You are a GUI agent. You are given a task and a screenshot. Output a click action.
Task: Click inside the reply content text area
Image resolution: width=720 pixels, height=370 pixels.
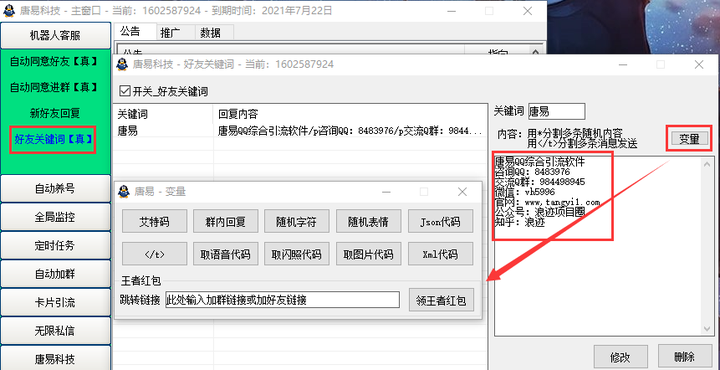(x=598, y=246)
